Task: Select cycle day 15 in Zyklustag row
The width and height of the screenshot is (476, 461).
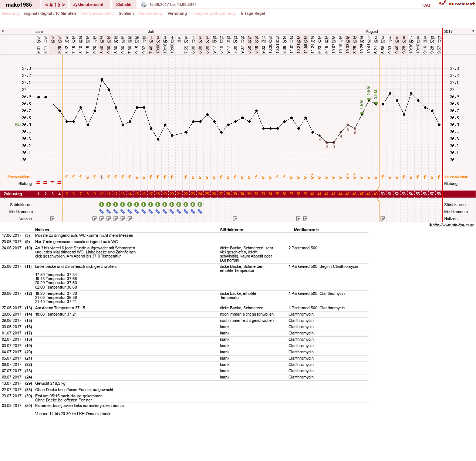Action: click(137, 194)
